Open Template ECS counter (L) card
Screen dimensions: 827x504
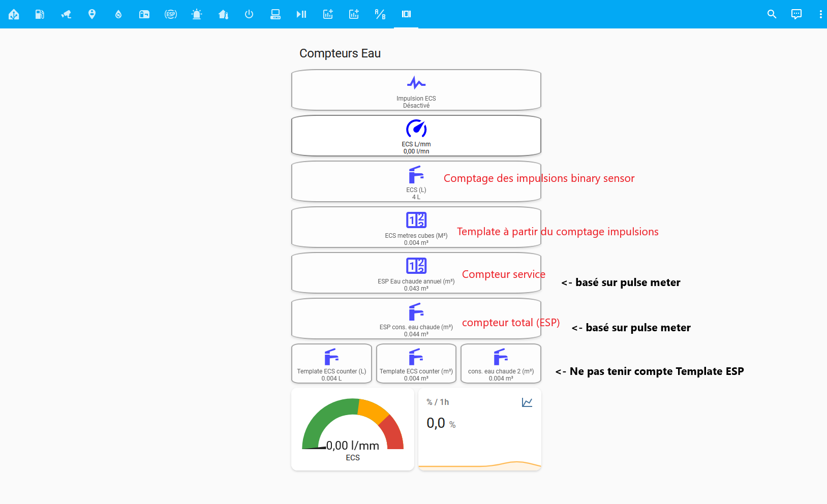click(x=331, y=363)
